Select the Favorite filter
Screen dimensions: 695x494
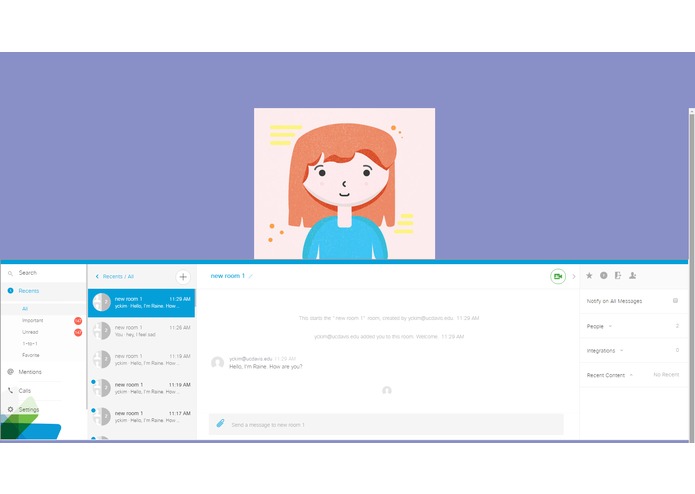pyautogui.click(x=31, y=355)
